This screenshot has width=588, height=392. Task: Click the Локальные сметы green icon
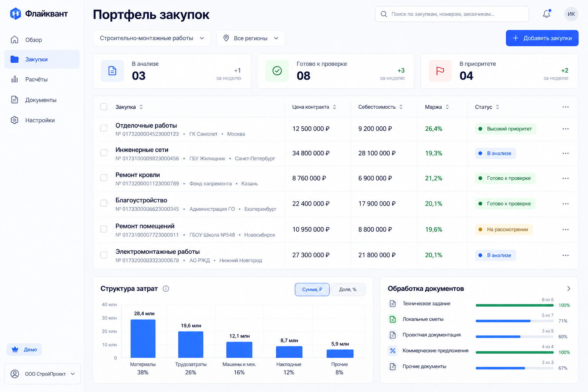[x=392, y=319]
